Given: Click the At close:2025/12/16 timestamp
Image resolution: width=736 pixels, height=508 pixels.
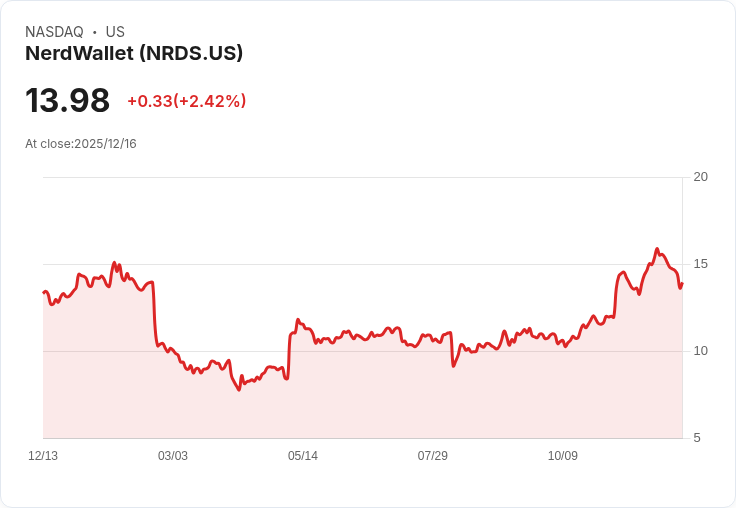Looking at the screenshot, I should click(81, 144).
